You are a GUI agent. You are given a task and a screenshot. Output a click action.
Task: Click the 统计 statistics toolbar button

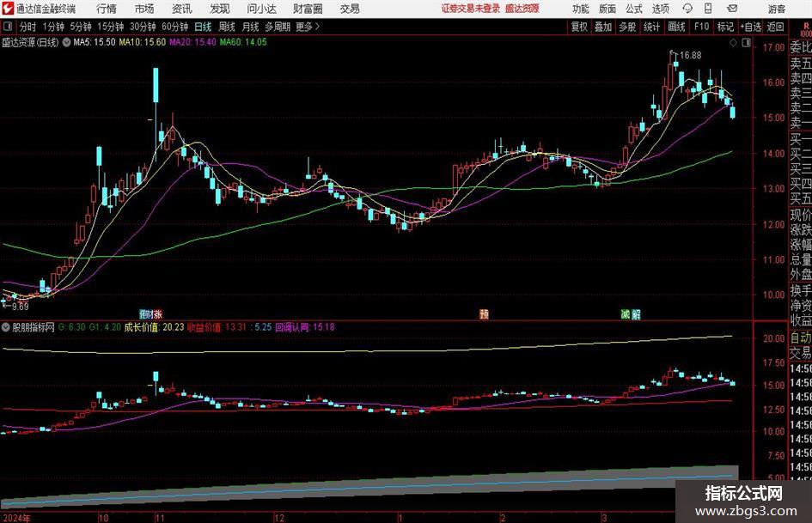click(x=651, y=27)
